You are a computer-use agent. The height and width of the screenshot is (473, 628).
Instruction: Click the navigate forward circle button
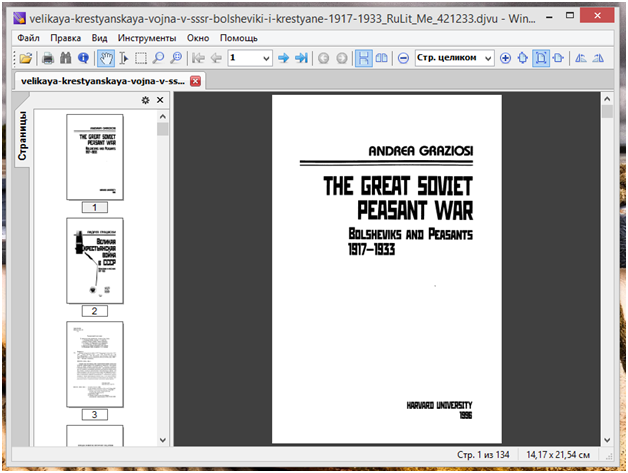click(x=341, y=58)
